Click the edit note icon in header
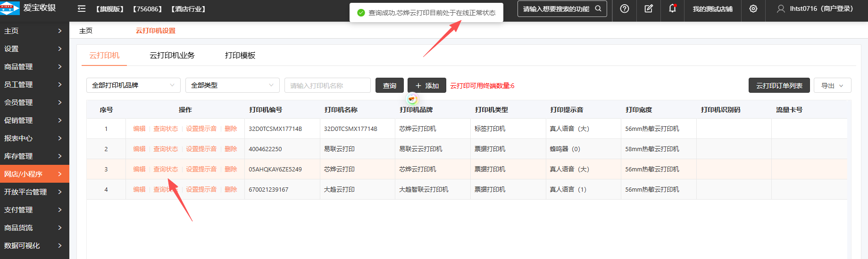The width and height of the screenshot is (868, 259). [649, 9]
